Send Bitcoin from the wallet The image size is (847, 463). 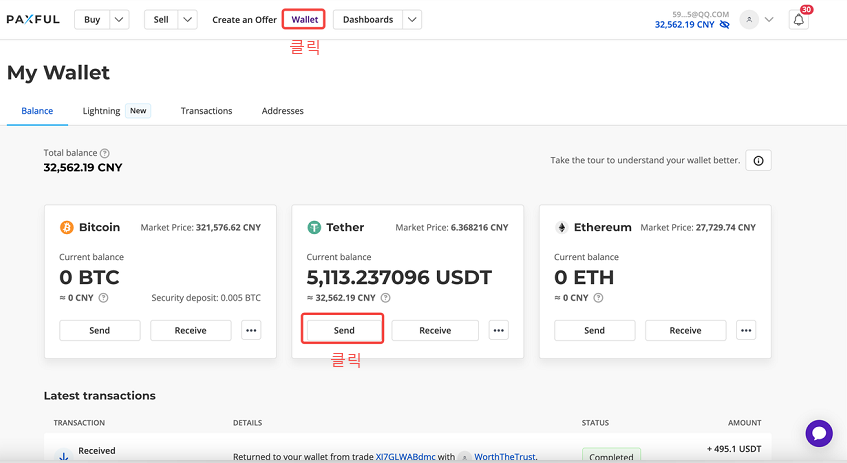point(99,330)
